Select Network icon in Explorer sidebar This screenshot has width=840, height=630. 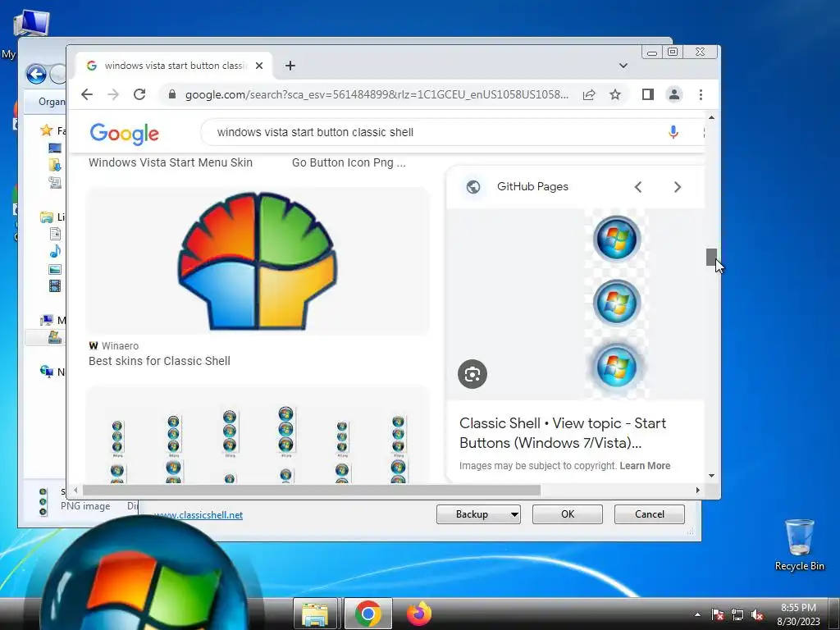[x=47, y=371]
